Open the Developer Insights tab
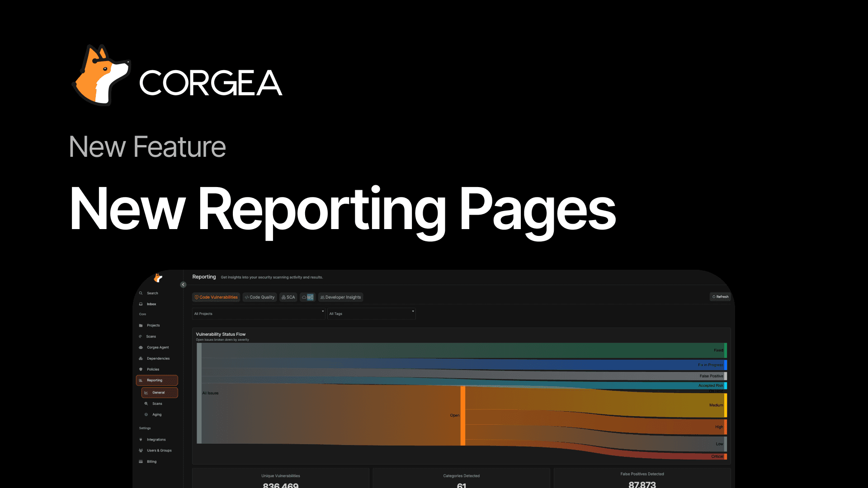Image resolution: width=868 pixels, height=488 pixels. tap(340, 297)
